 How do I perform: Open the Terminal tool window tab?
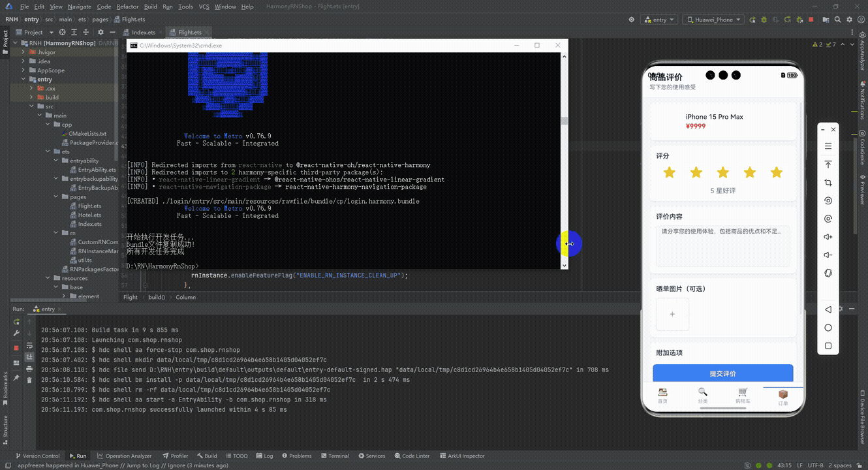tap(333, 456)
